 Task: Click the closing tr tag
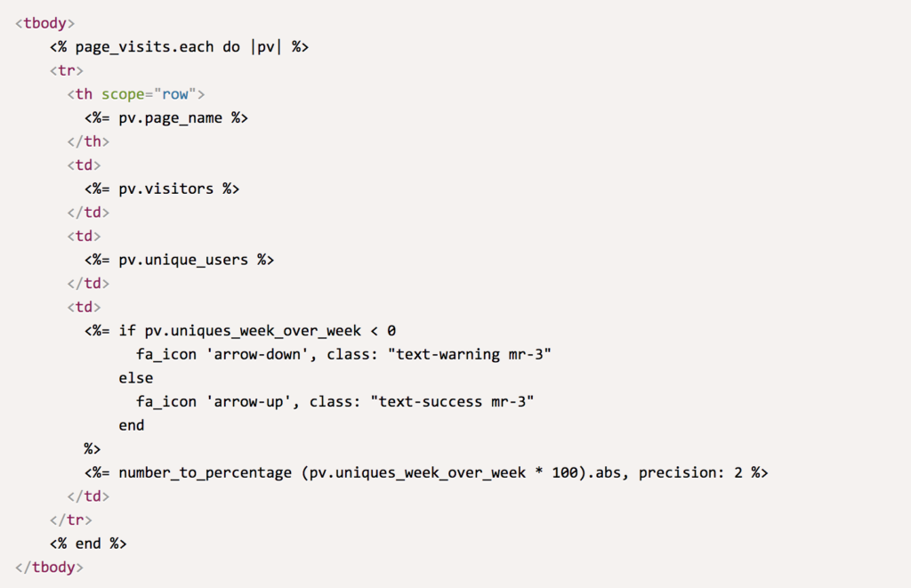71,520
